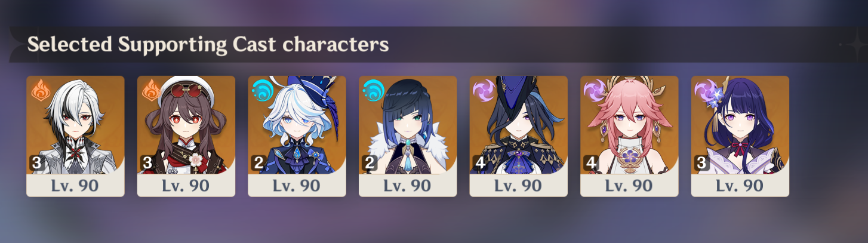Click the Lv. 90 label under the first Pyro character

75,185
